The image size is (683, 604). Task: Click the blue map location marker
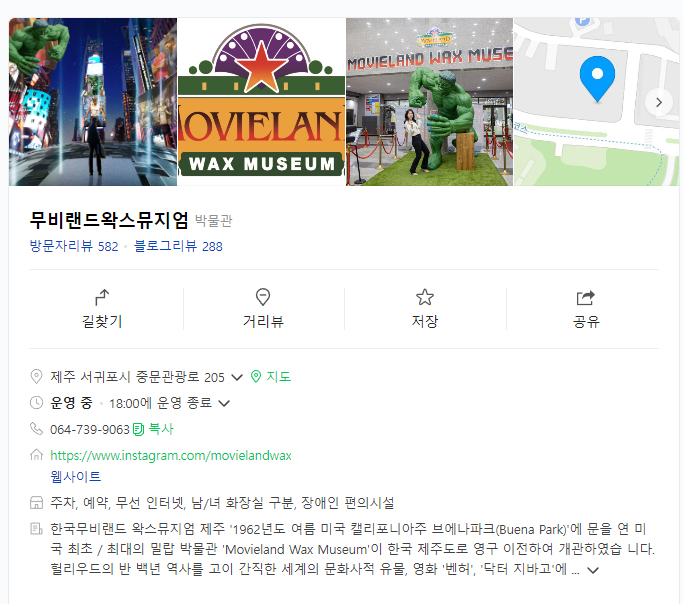597,79
